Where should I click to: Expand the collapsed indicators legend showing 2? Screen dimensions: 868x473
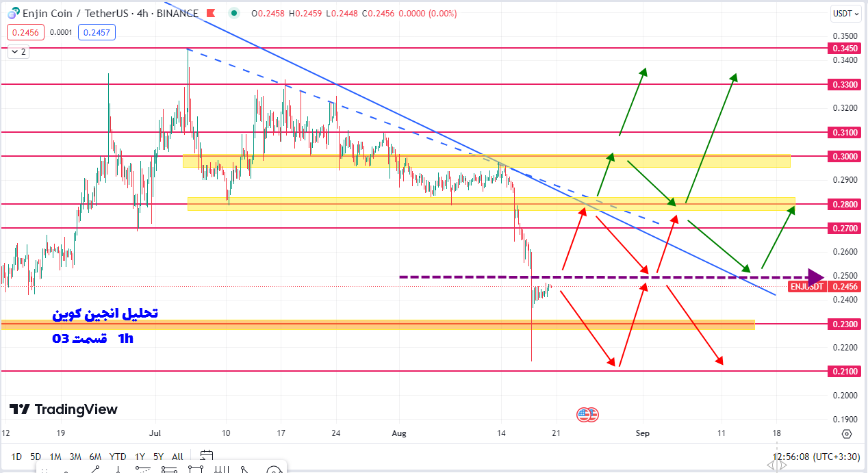(x=18, y=51)
